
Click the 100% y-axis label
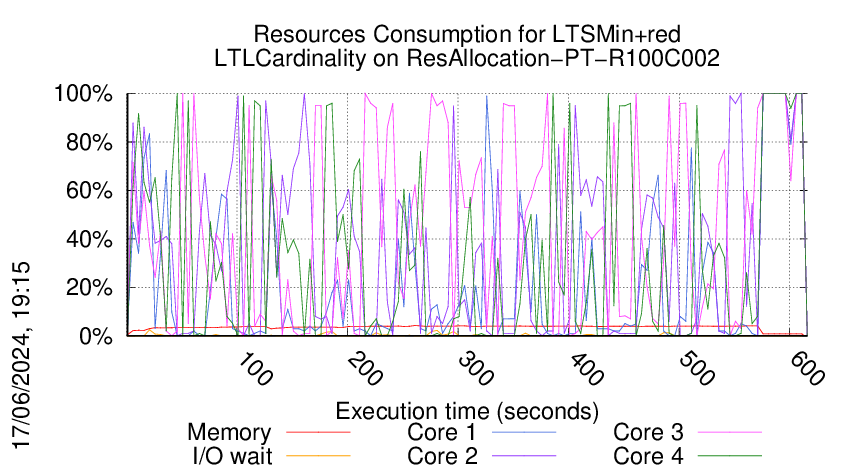83,94
